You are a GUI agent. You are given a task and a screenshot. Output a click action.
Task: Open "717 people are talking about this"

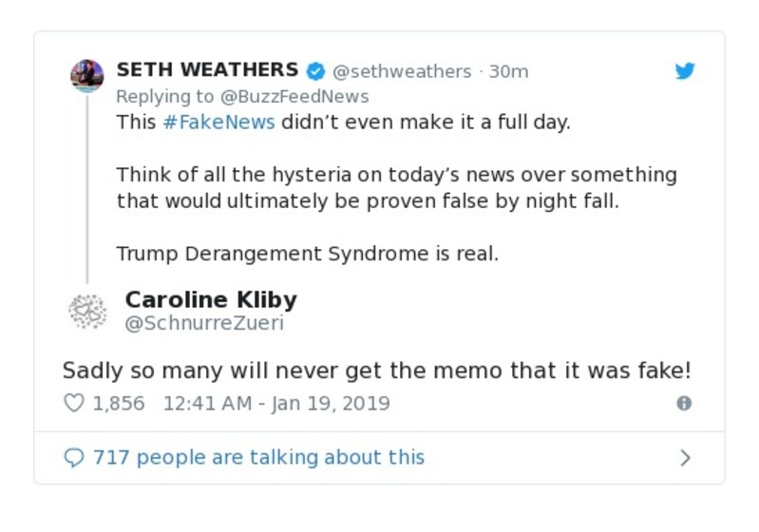click(x=258, y=458)
